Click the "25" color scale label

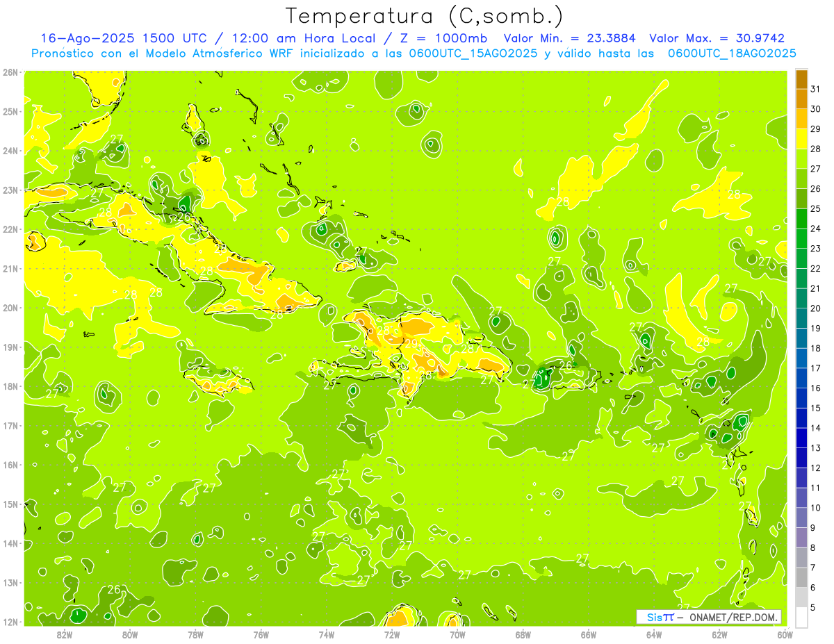point(816,208)
